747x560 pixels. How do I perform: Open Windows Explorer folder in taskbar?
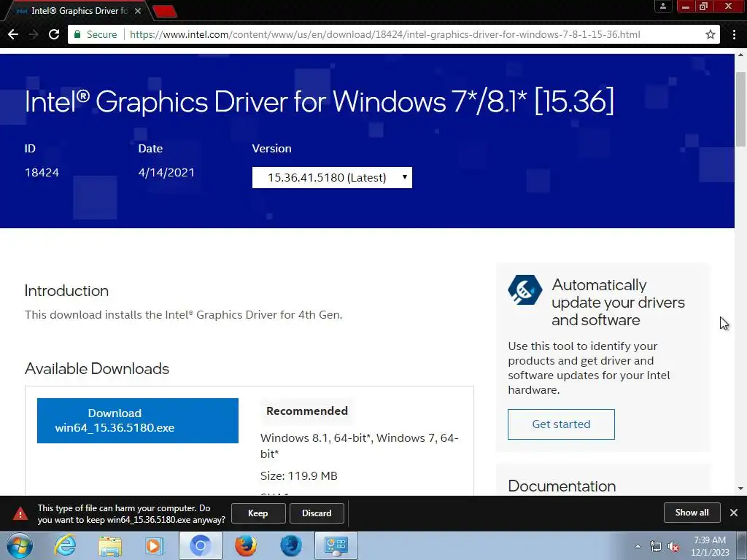click(x=110, y=545)
